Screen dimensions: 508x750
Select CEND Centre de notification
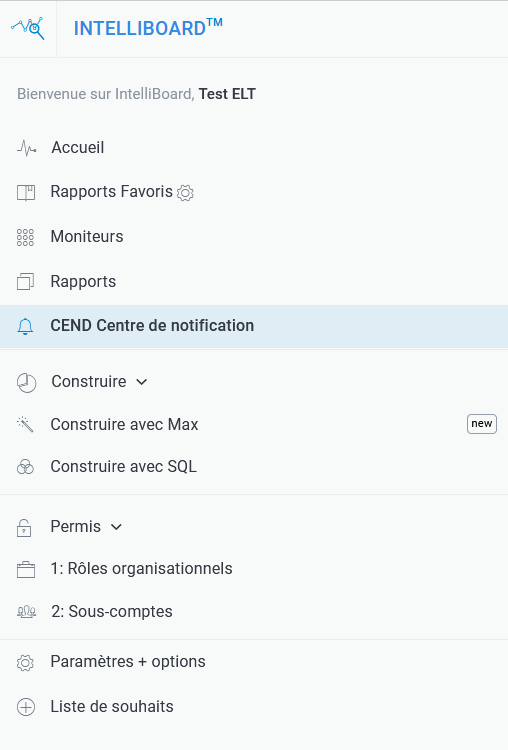tap(254, 326)
